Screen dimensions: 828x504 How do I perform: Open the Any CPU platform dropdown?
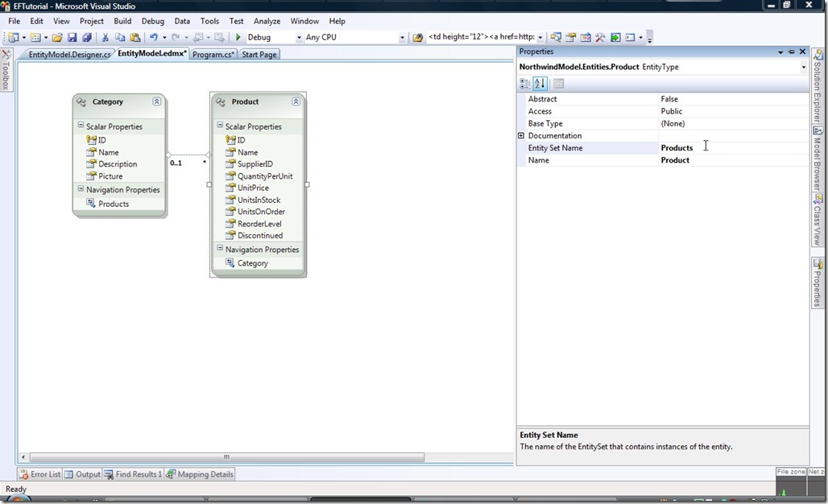pyautogui.click(x=402, y=38)
